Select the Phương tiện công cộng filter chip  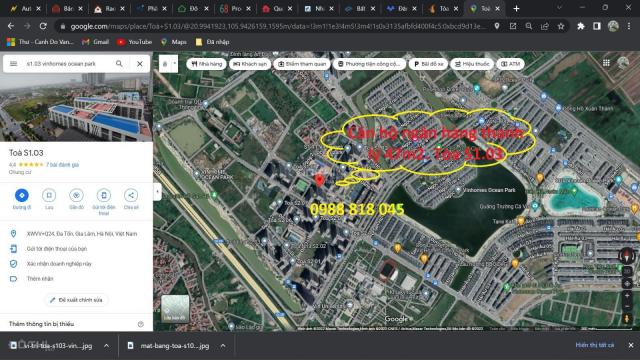click(x=369, y=64)
